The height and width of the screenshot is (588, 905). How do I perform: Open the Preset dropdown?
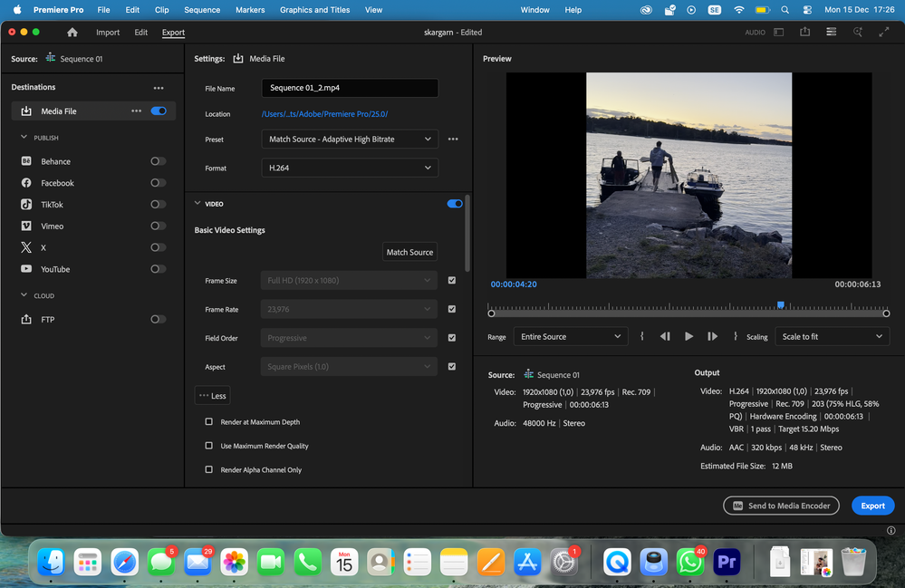click(350, 140)
